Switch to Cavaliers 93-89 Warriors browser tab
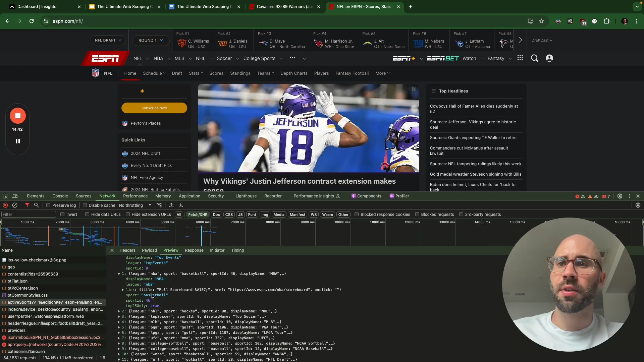Screen dimensions: 644x362 click(x=285, y=7)
